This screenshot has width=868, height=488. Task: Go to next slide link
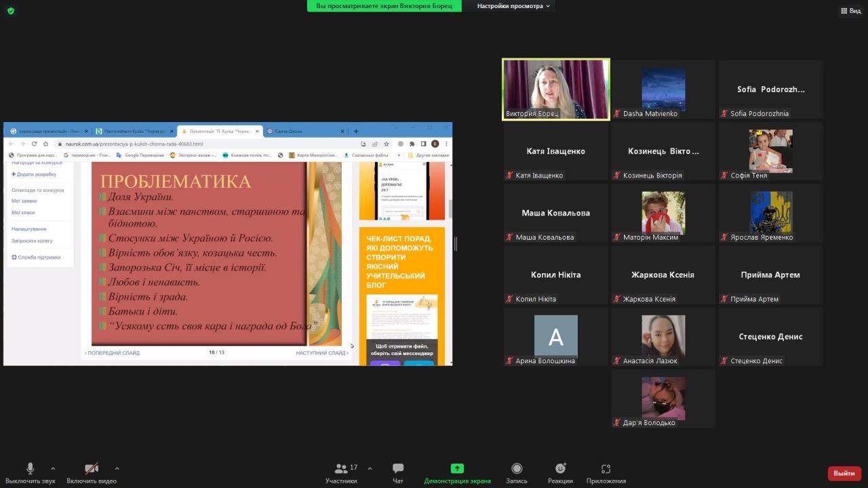click(322, 353)
